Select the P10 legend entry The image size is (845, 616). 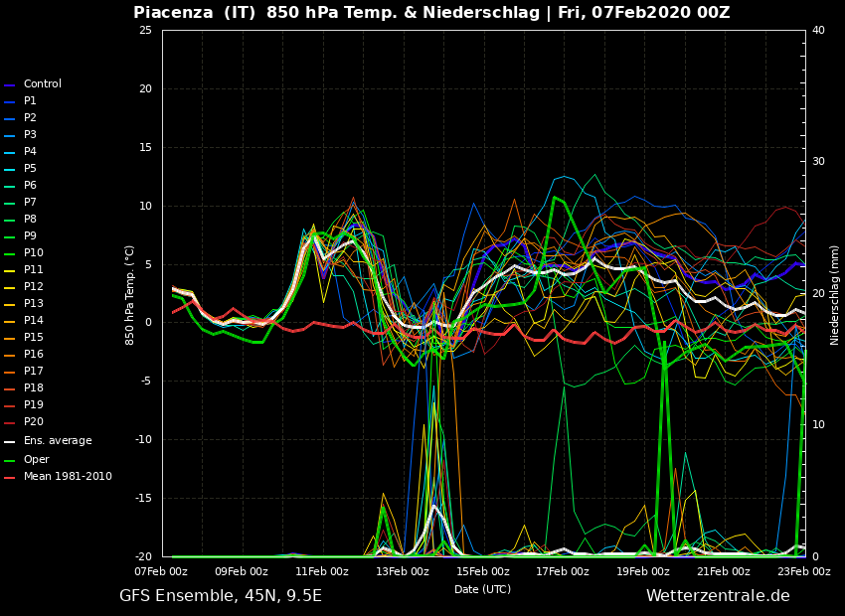33,253
